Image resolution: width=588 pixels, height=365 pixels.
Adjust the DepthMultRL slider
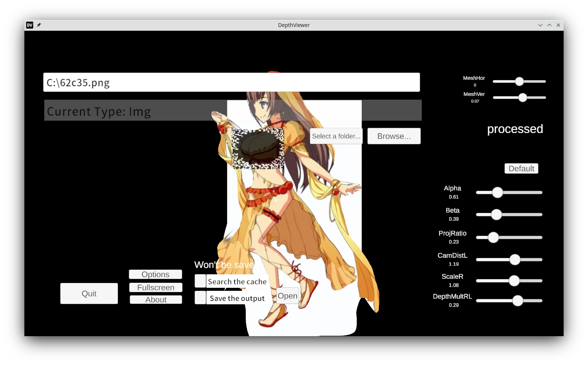tap(509, 301)
